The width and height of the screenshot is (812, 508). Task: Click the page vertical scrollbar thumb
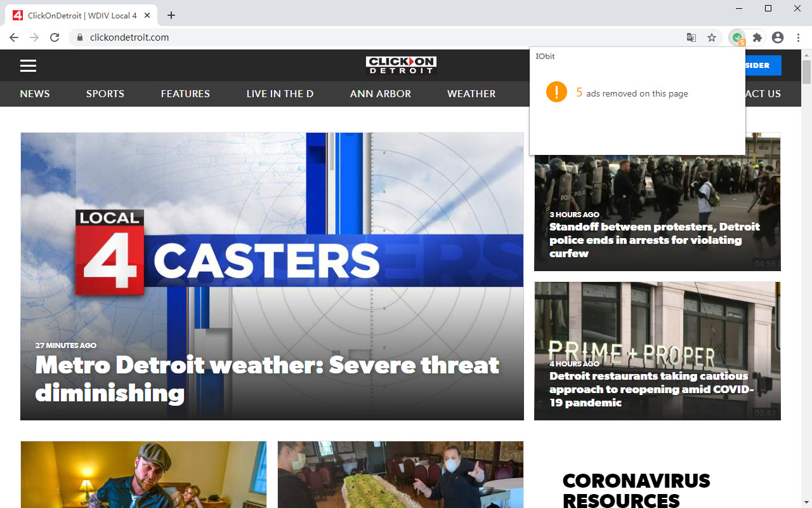[x=806, y=73]
